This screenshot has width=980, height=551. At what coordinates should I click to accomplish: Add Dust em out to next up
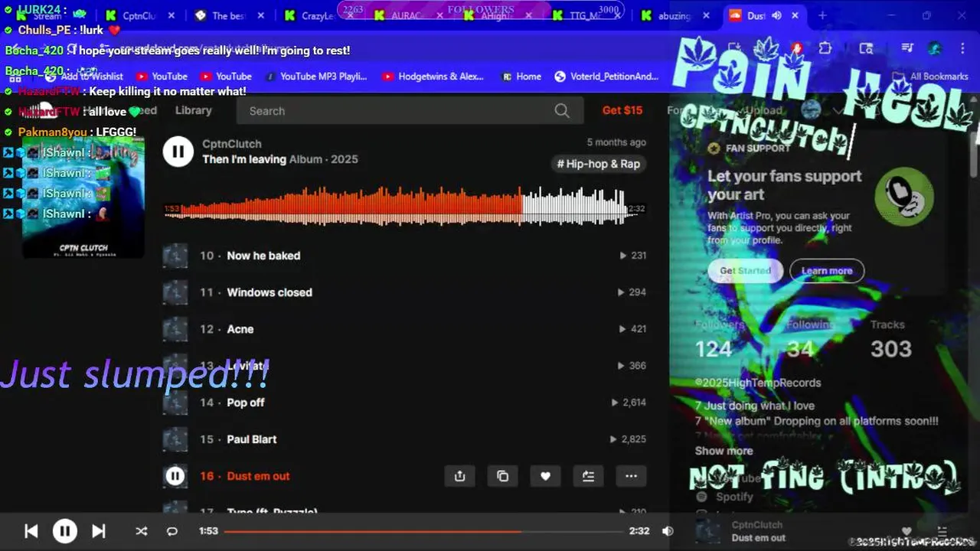pos(588,476)
